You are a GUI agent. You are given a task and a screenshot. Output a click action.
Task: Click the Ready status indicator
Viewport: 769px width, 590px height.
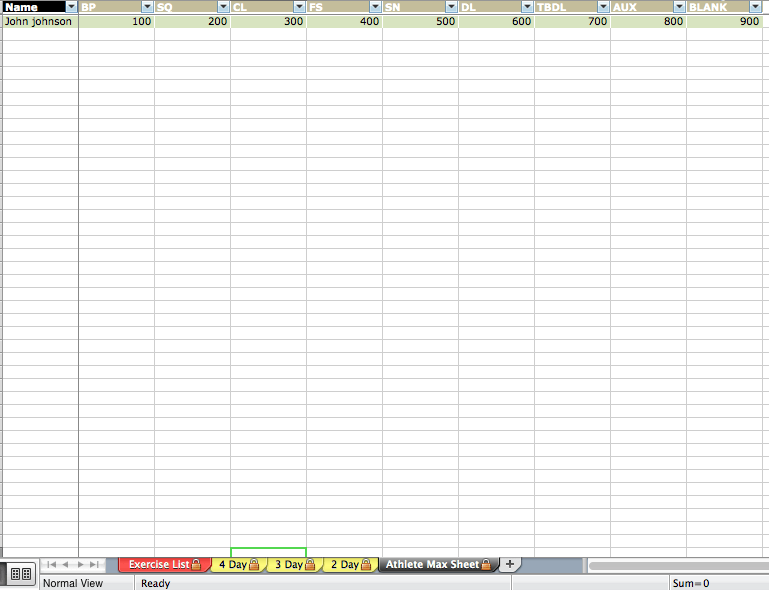(155, 583)
